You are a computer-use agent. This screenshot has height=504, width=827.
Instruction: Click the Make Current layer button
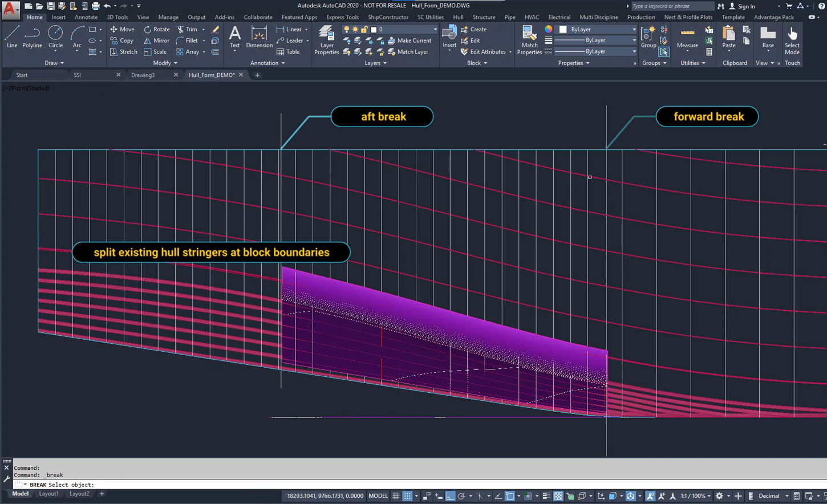(413, 40)
